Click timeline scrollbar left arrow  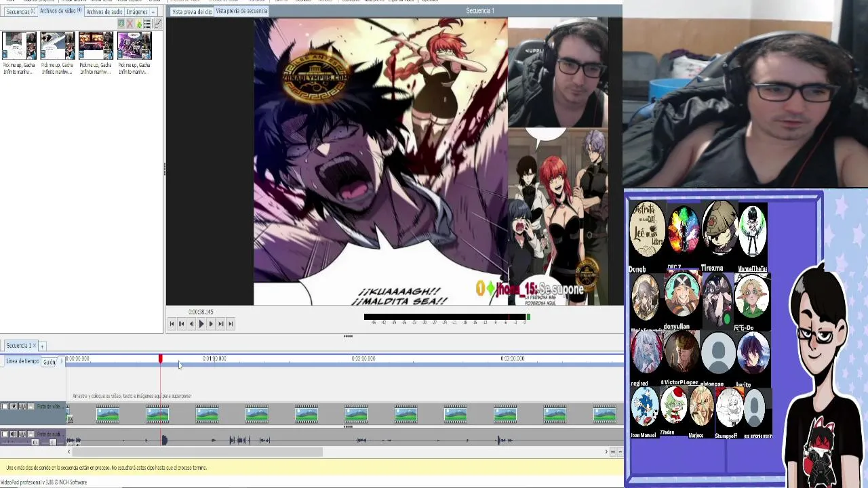click(68, 452)
